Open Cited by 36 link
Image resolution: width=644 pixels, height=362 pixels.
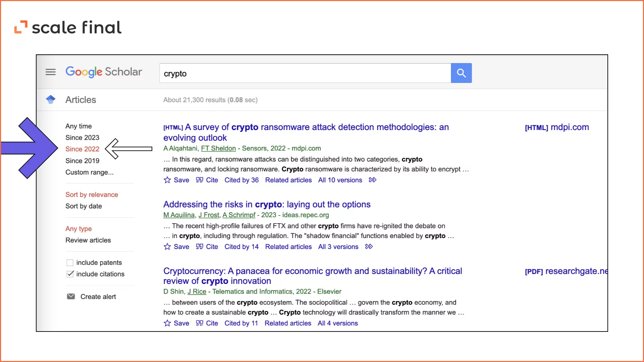pos(241,180)
